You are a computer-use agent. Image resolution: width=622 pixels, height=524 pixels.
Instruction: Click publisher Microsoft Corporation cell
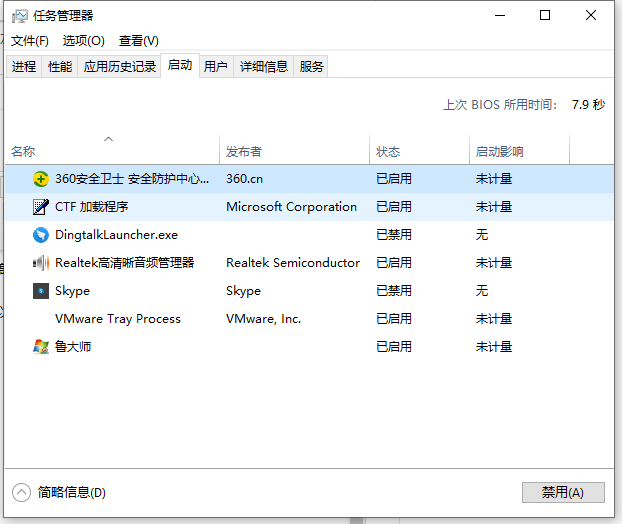pyautogui.click(x=291, y=207)
